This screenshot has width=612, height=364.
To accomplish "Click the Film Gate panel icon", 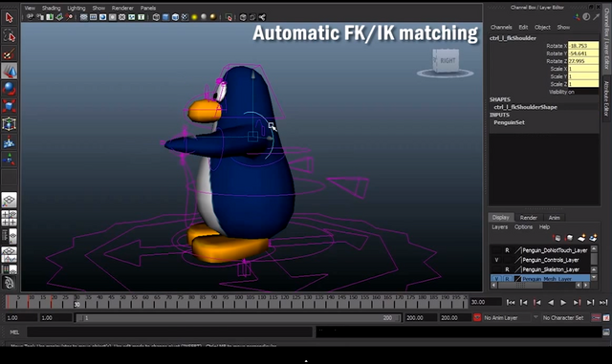I will (93, 17).
